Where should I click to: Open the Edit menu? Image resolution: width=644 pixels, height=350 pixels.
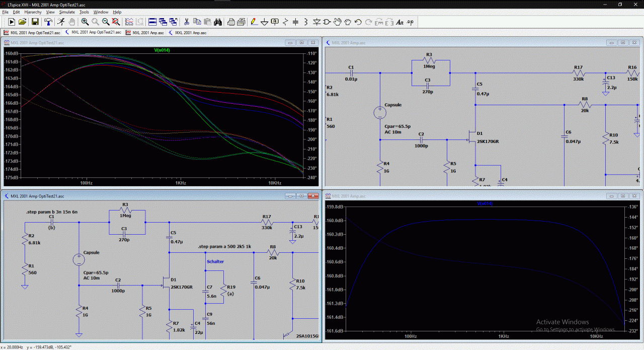coord(17,12)
